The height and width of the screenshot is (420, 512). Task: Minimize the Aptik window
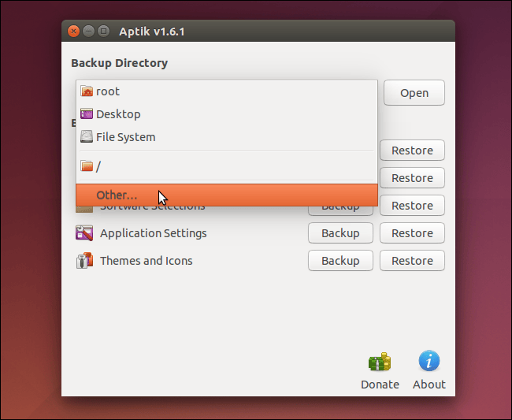[88, 32]
